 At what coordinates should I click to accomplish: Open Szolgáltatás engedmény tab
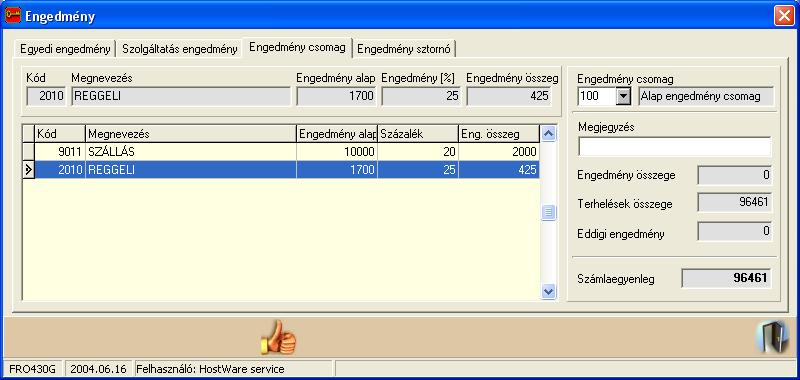(x=180, y=49)
